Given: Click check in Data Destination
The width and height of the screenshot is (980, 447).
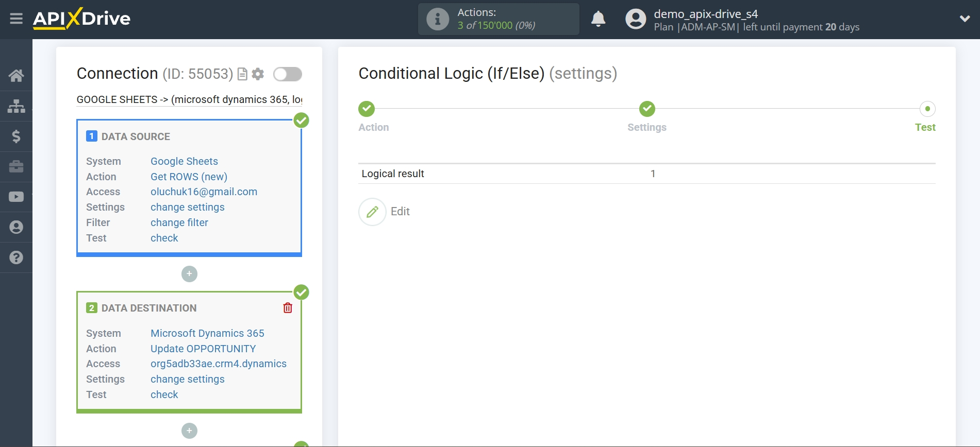Looking at the screenshot, I should pos(164,394).
